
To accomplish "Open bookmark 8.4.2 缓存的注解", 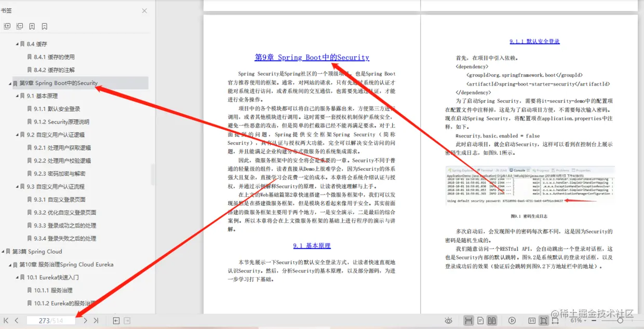I will (x=54, y=70).
